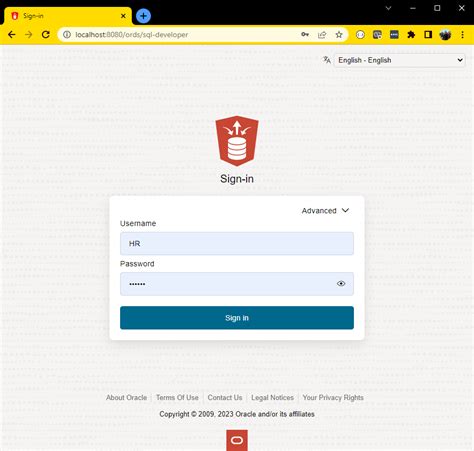474x451 pixels.
Task: Open the Chrome three-dot menu
Action: [462, 35]
